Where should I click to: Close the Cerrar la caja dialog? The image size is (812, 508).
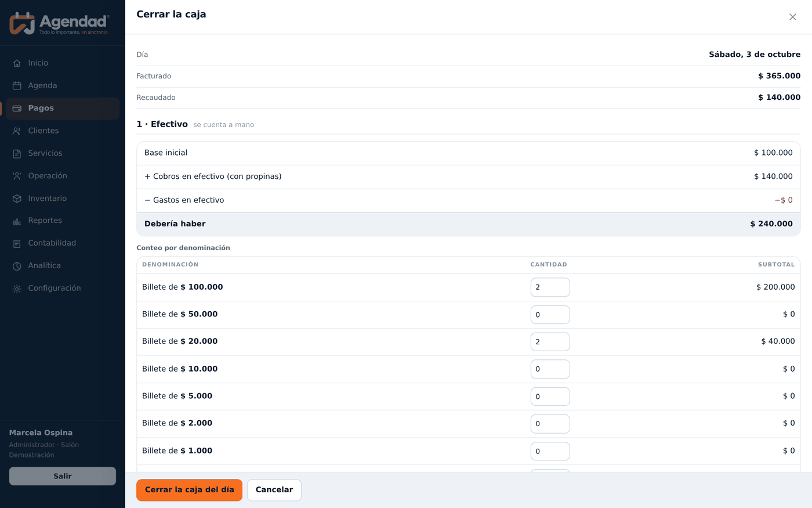point(793,17)
